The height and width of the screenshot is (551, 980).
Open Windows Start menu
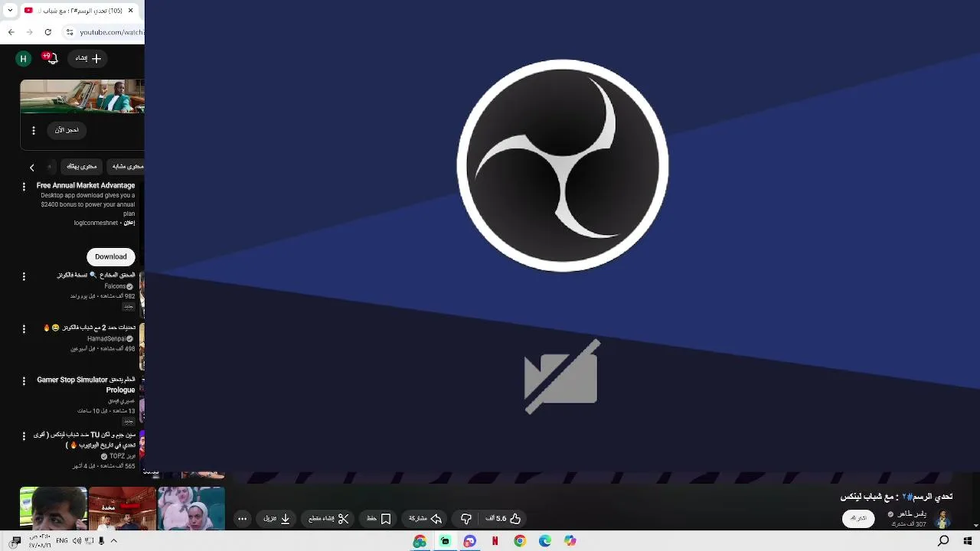coord(968,541)
